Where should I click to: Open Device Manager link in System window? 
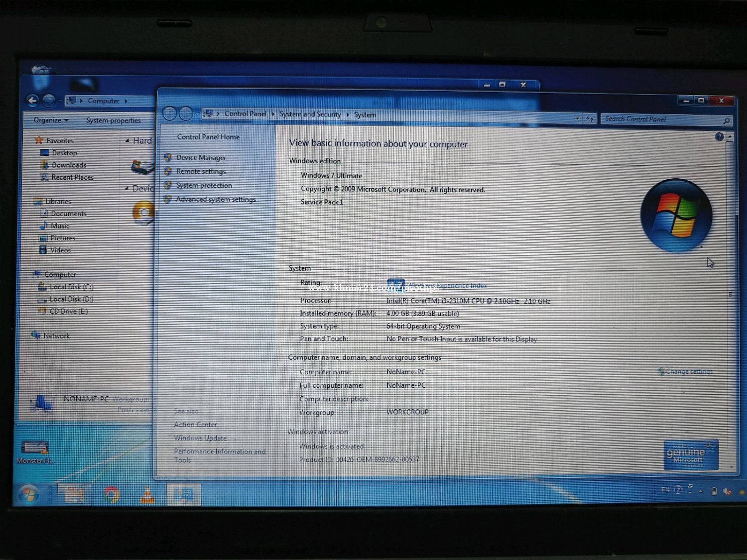point(201,157)
